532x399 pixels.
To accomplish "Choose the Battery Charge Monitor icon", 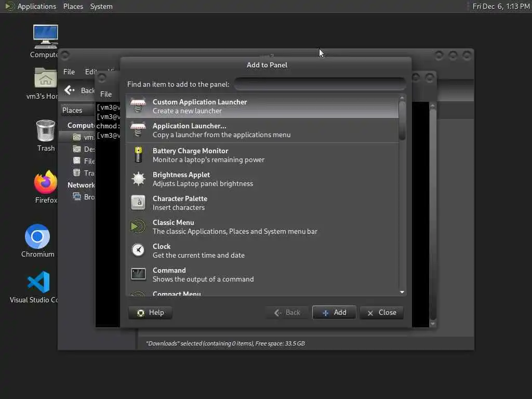I will [138, 155].
